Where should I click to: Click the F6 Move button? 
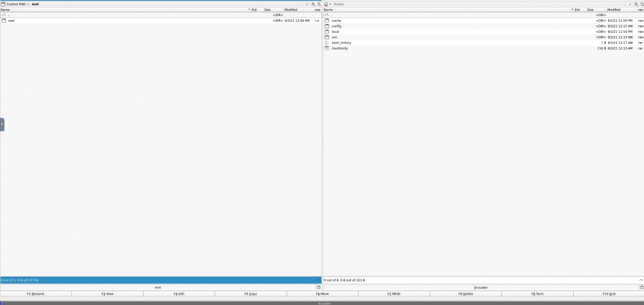point(323,294)
